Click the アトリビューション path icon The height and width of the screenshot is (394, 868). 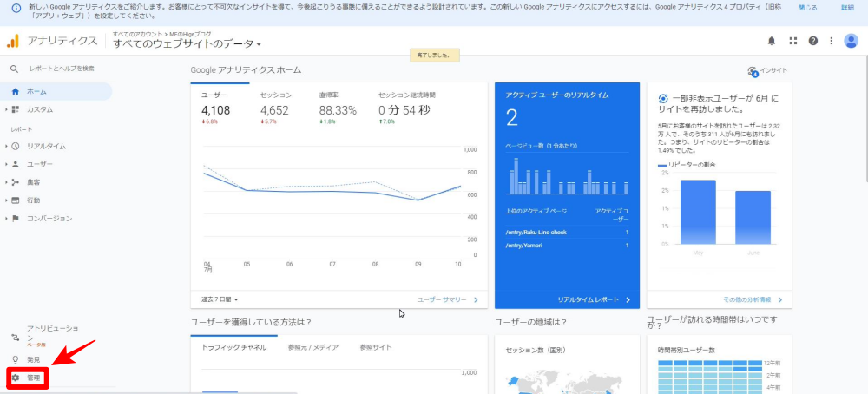pyautogui.click(x=15, y=338)
